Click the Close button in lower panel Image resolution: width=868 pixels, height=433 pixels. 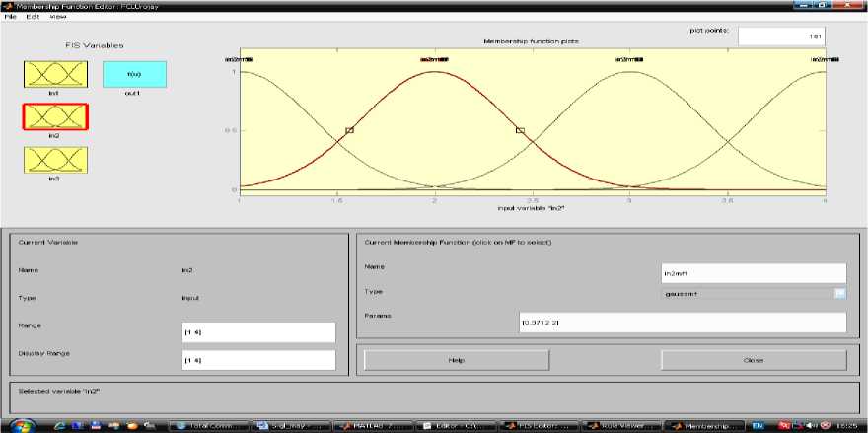[753, 360]
